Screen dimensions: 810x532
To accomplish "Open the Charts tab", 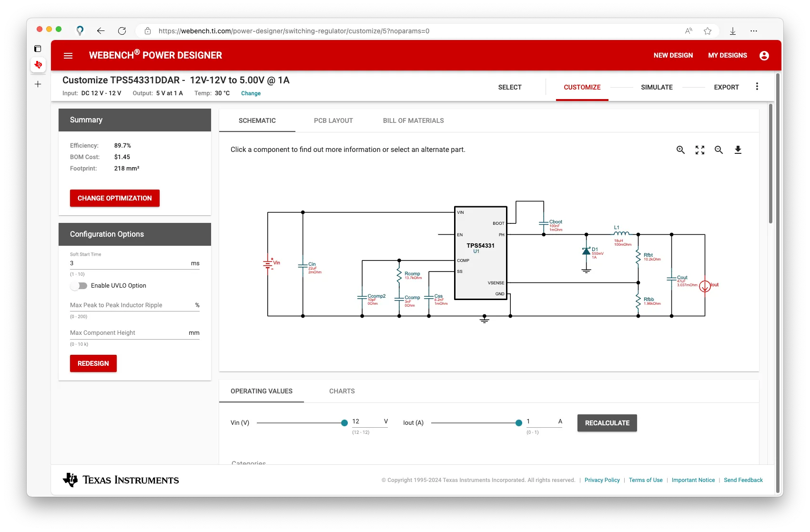I will [342, 391].
